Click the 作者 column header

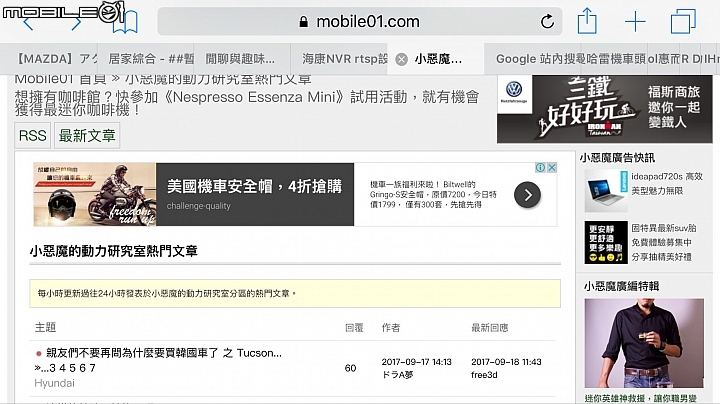[x=391, y=327]
